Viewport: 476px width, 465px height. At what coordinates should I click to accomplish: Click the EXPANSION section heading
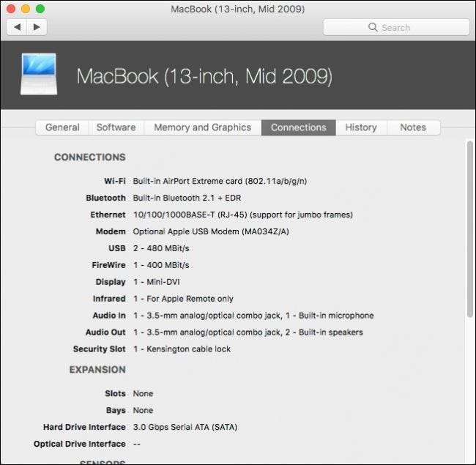pos(97,370)
